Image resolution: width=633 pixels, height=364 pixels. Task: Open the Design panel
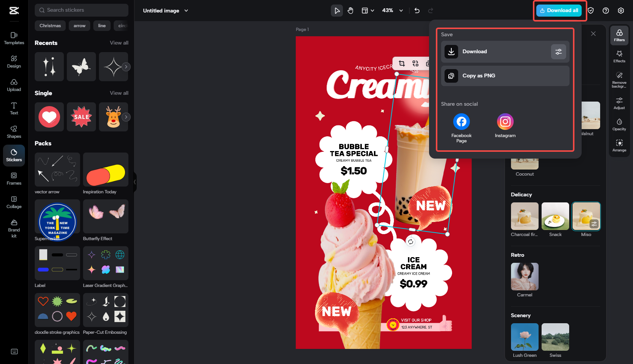click(x=14, y=62)
